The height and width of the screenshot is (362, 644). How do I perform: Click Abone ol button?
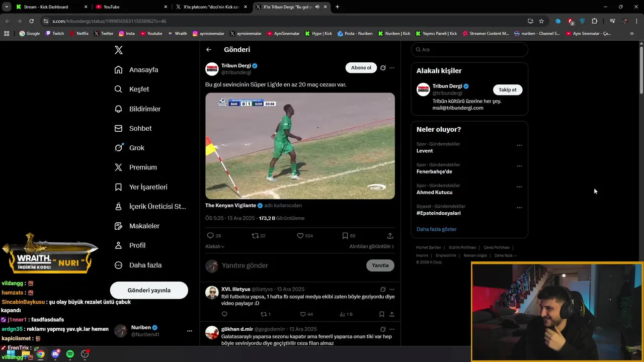tap(361, 68)
